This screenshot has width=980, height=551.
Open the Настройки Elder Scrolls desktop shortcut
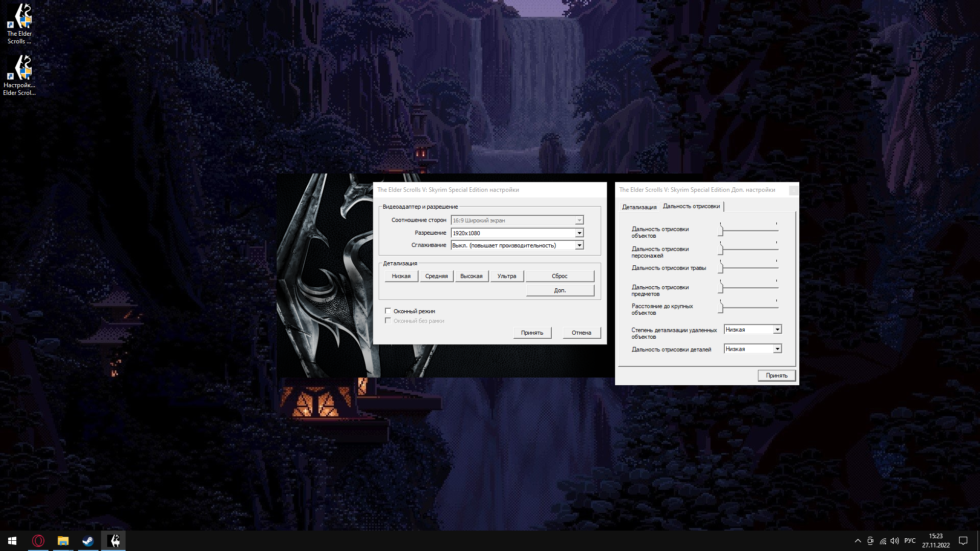(x=19, y=76)
